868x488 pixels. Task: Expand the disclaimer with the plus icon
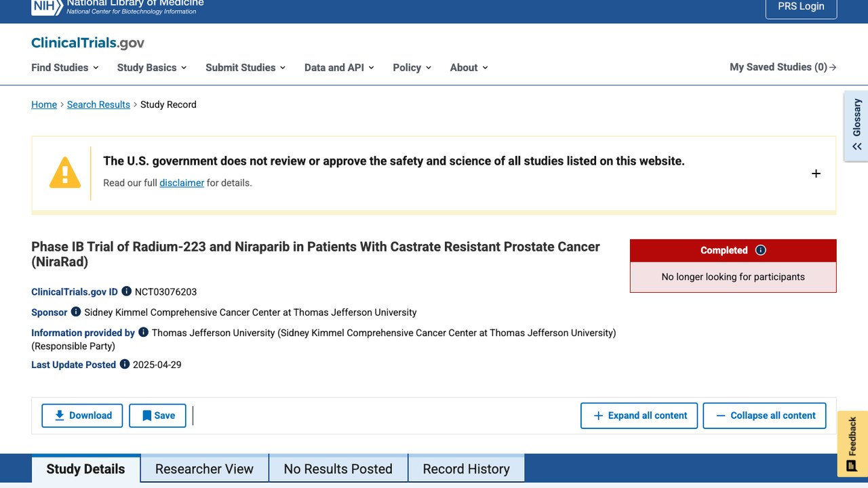point(816,174)
